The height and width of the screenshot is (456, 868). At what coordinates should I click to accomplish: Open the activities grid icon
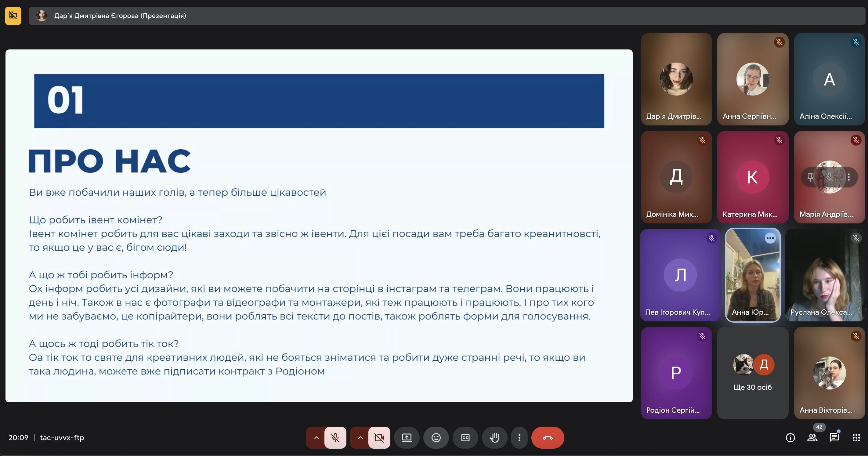pyautogui.click(x=856, y=437)
